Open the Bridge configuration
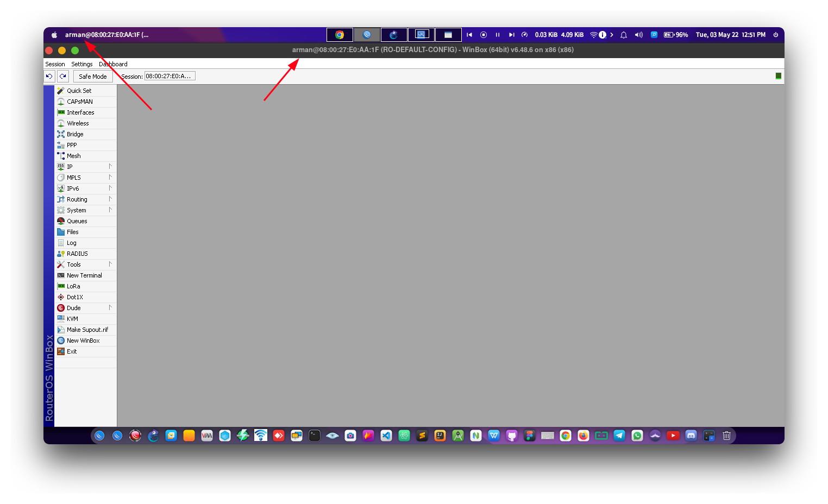The width and height of the screenshot is (828, 504). click(76, 134)
